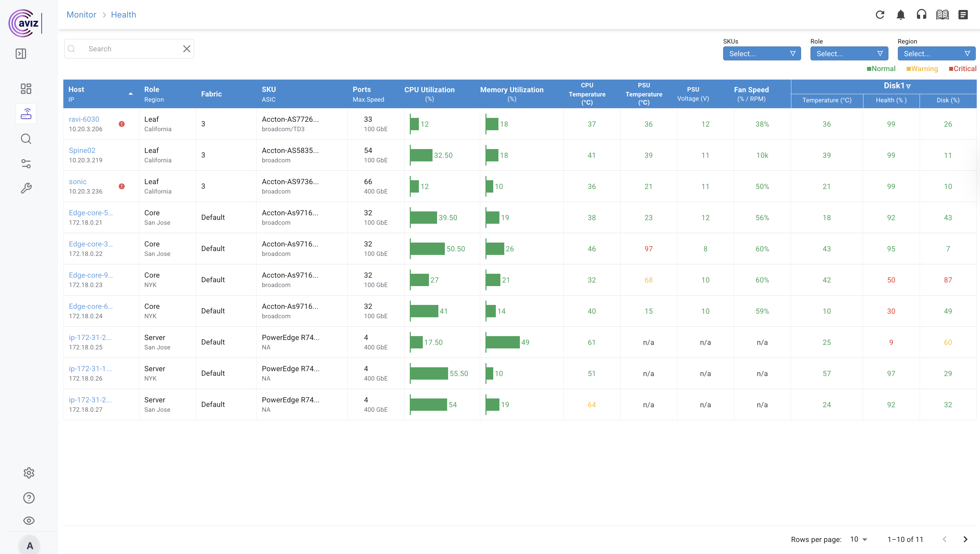Click the red alert icon beside ravi-6030
The width and height of the screenshot is (980, 554).
122,124
